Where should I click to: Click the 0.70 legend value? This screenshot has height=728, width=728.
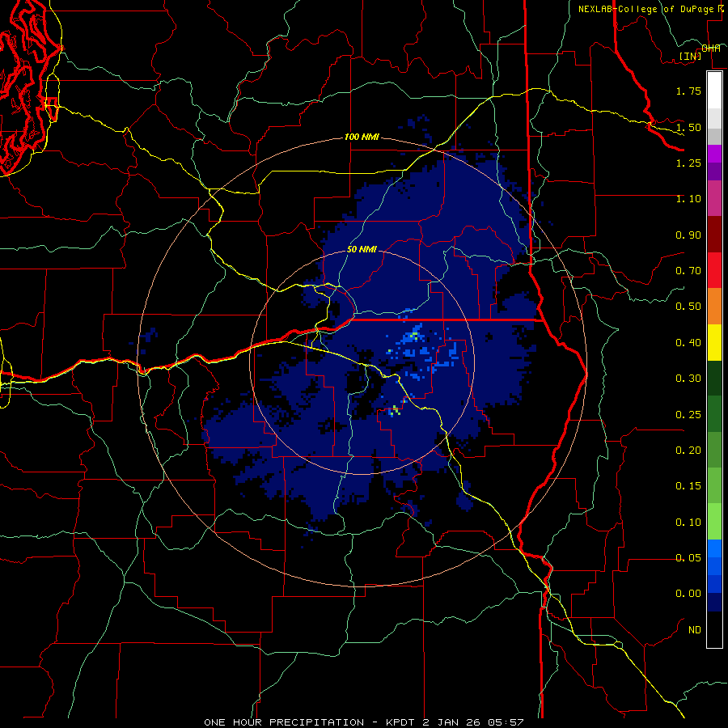click(x=688, y=271)
